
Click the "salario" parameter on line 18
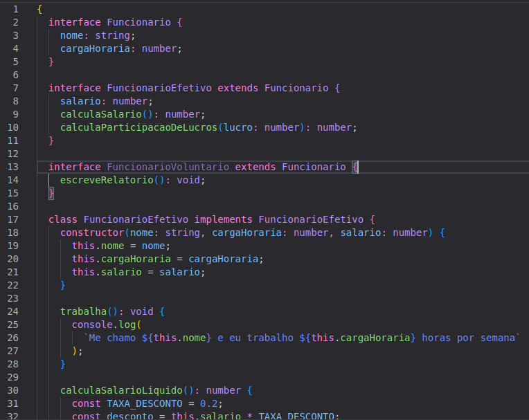click(x=360, y=232)
